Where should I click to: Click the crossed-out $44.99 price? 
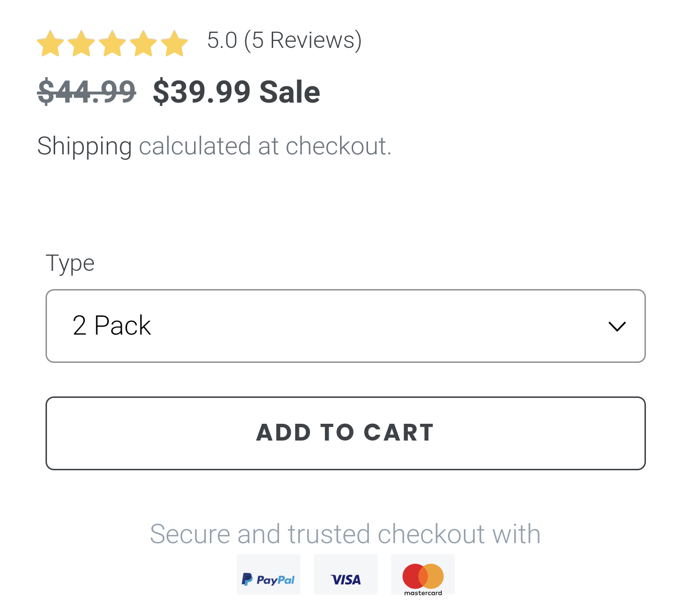tap(87, 92)
